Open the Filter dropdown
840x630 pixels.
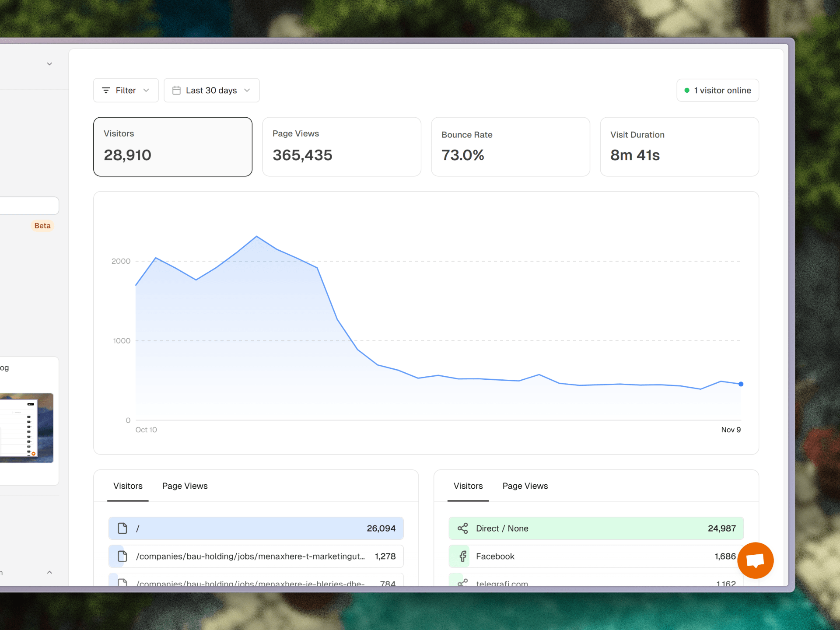click(x=126, y=90)
